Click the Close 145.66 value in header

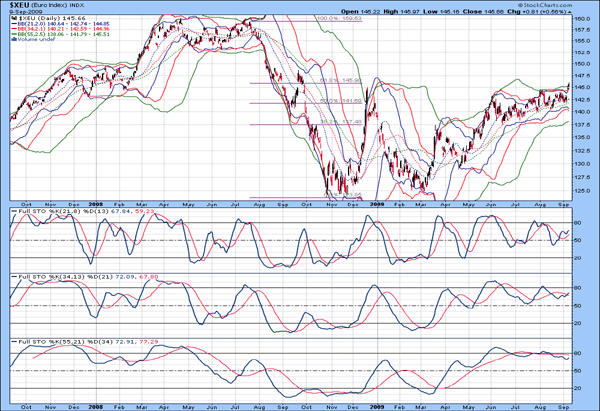point(486,12)
